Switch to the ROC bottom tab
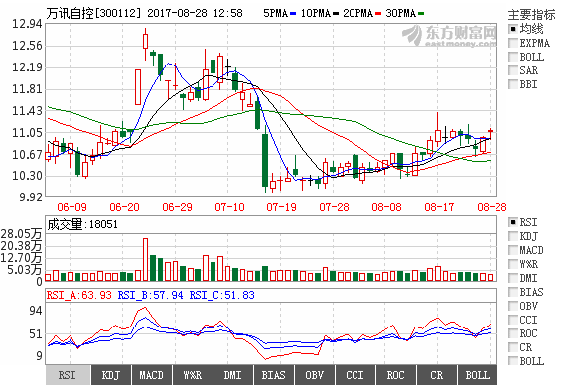This screenshot has width=567, height=392. click(396, 375)
